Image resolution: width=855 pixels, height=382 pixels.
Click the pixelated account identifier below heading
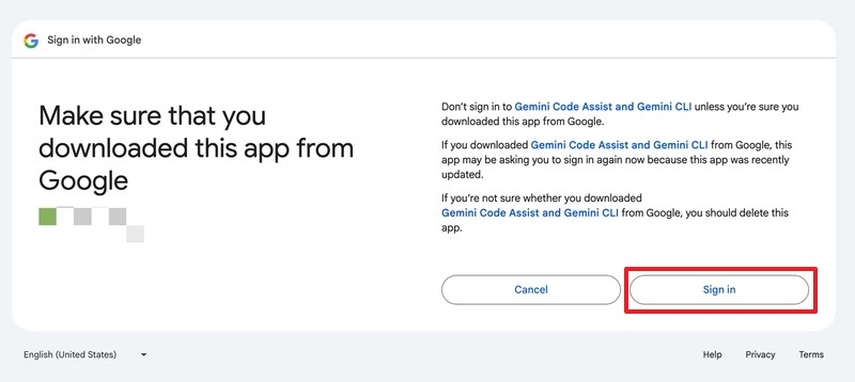coord(91,225)
